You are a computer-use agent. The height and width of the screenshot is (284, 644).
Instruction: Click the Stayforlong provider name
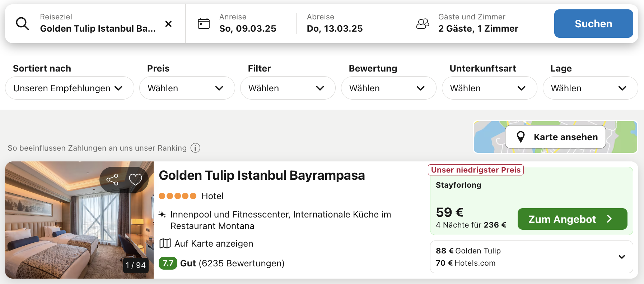point(458,185)
